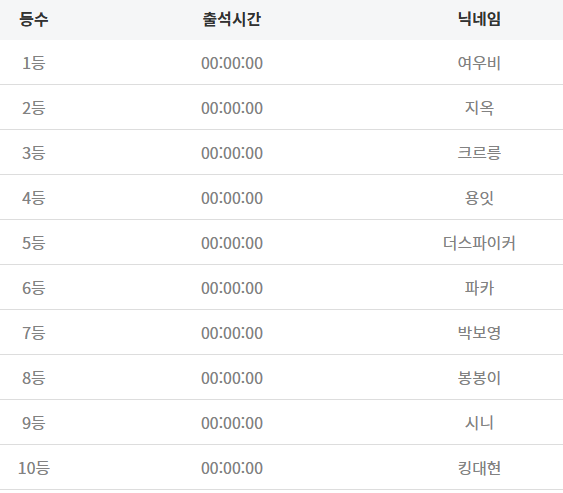563x493 pixels.
Task: Open the nickname 봉봉이
Action: tap(479, 378)
